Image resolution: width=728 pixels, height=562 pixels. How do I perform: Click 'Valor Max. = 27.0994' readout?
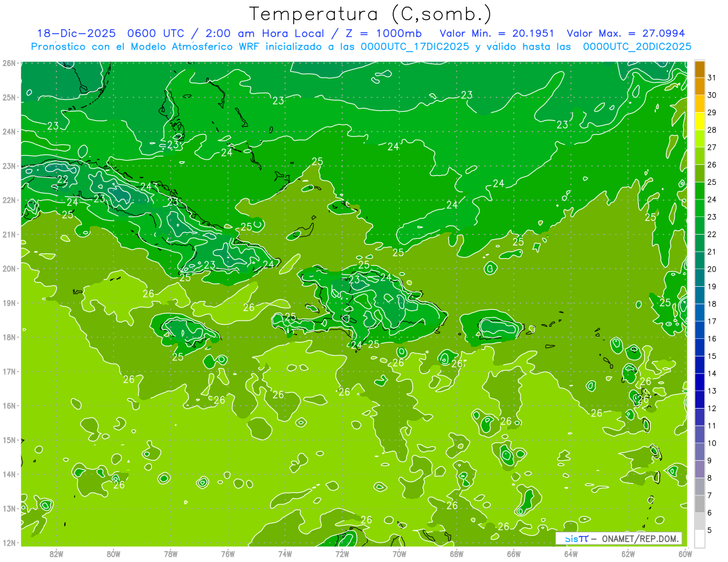[x=625, y=33]
